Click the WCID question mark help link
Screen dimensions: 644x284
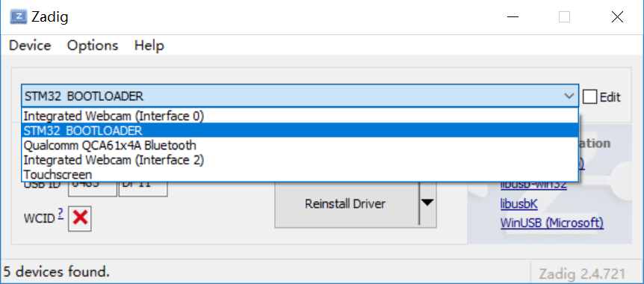[x=61, y=214]
